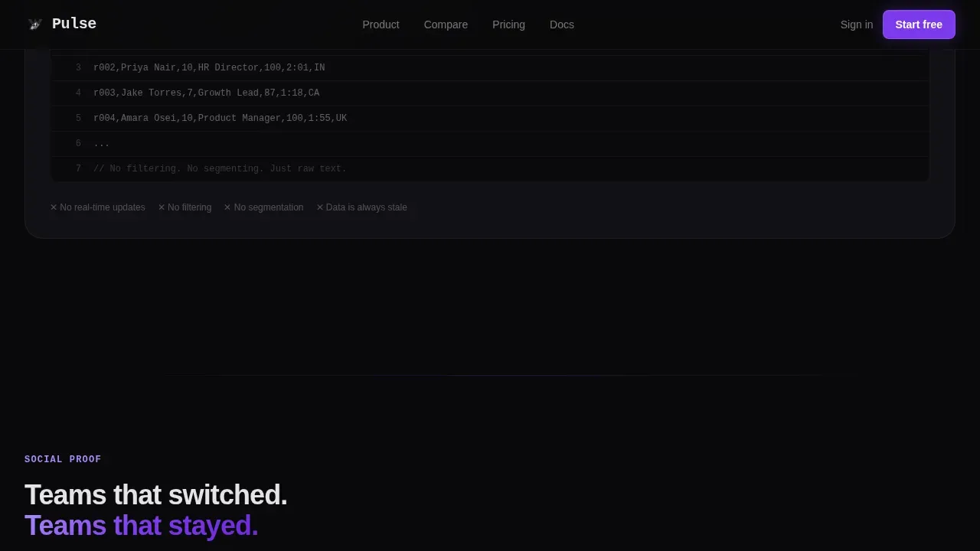
Task: Open the Compare nav item
Action: 446,24
